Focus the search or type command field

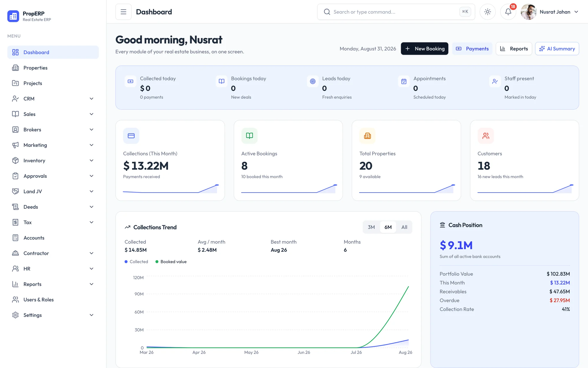click(x=396, y=12)
